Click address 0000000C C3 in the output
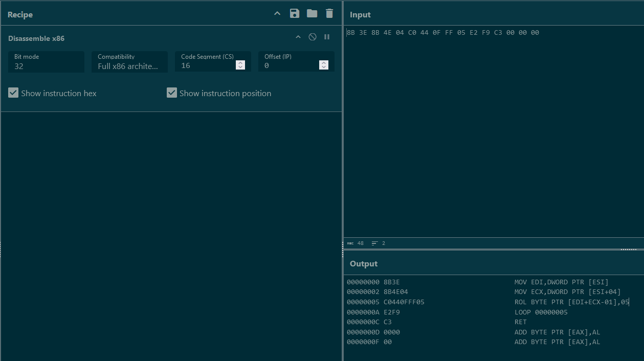 369,322
